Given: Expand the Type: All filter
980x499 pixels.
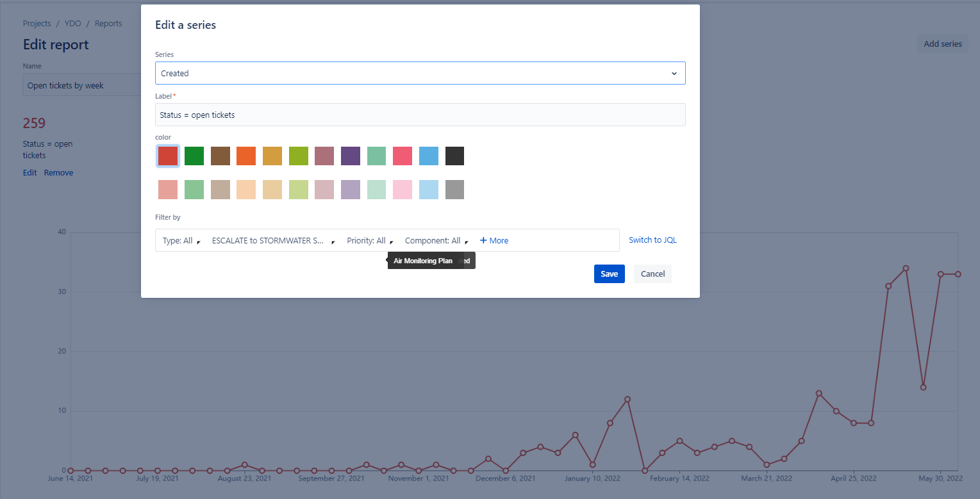Looking at the screenshot, I should [x=181, y=241].
